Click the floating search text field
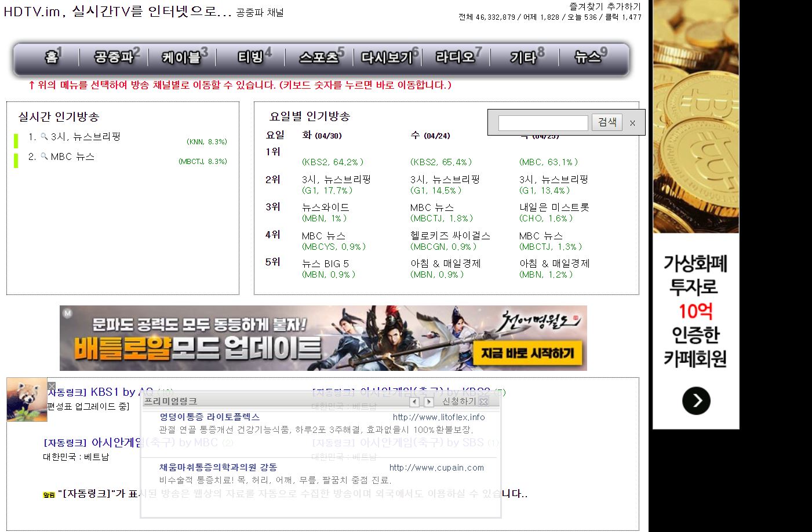 (x=543, y=123)
